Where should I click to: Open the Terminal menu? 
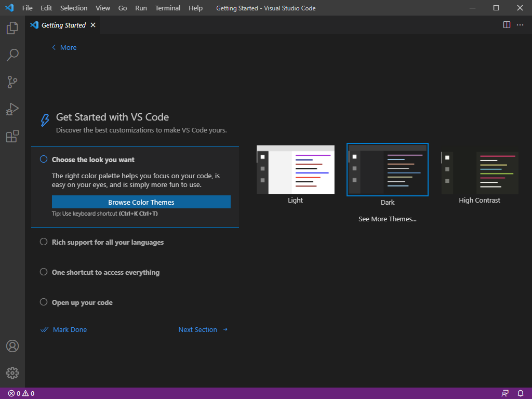point(167,8)
